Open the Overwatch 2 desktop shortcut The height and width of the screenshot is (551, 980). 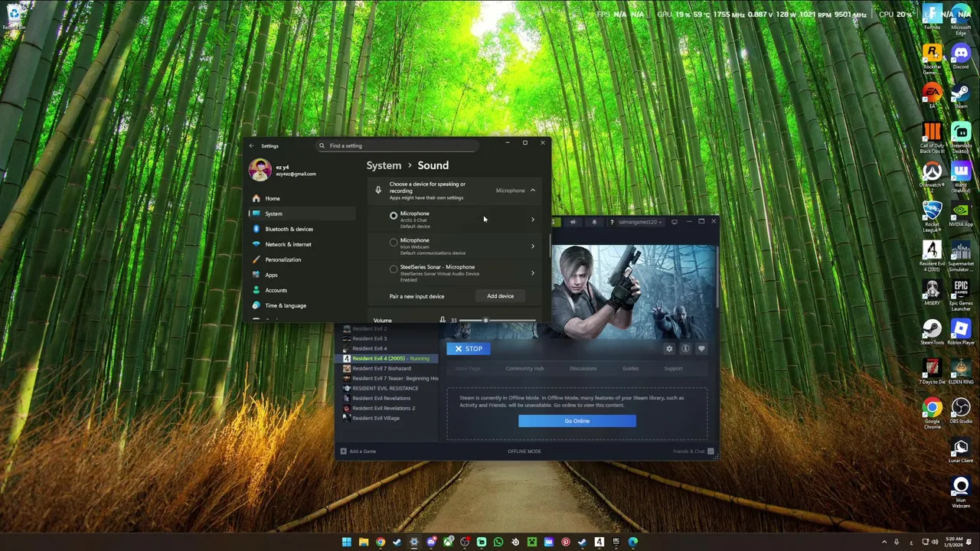click(932, 175)
